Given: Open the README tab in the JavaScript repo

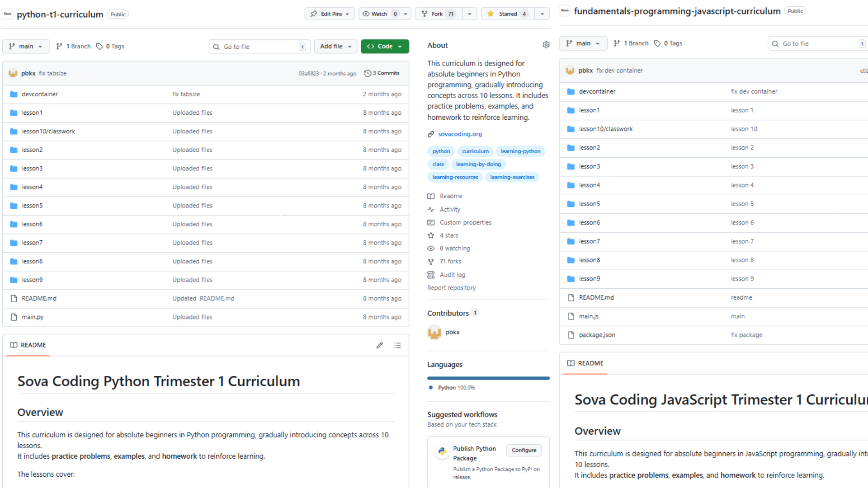Looking at the screenshot, I should pos(585,363).
